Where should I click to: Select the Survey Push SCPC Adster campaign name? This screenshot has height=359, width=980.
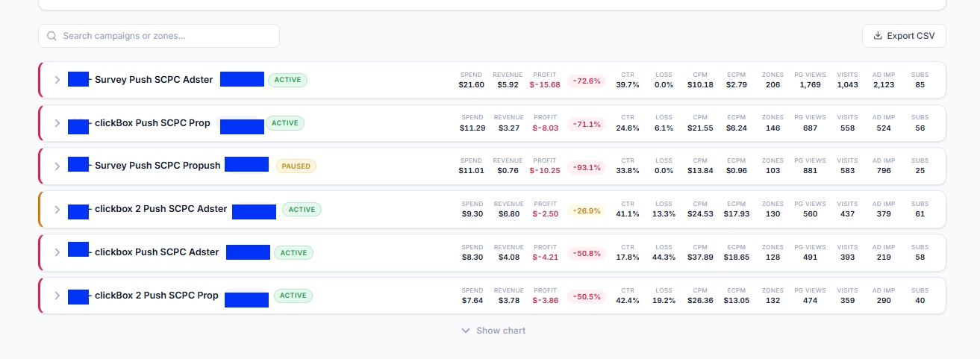pos(154,80)
